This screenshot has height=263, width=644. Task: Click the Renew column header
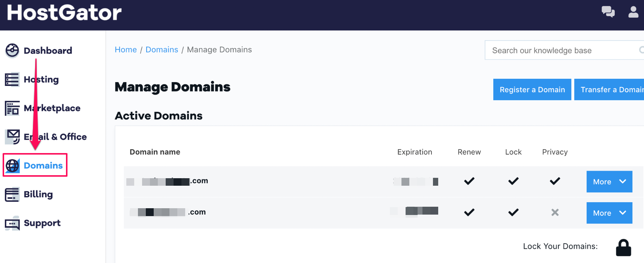469,152
